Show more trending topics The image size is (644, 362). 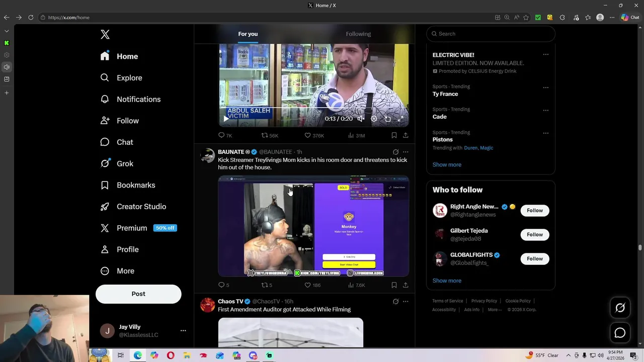point(447,164)
